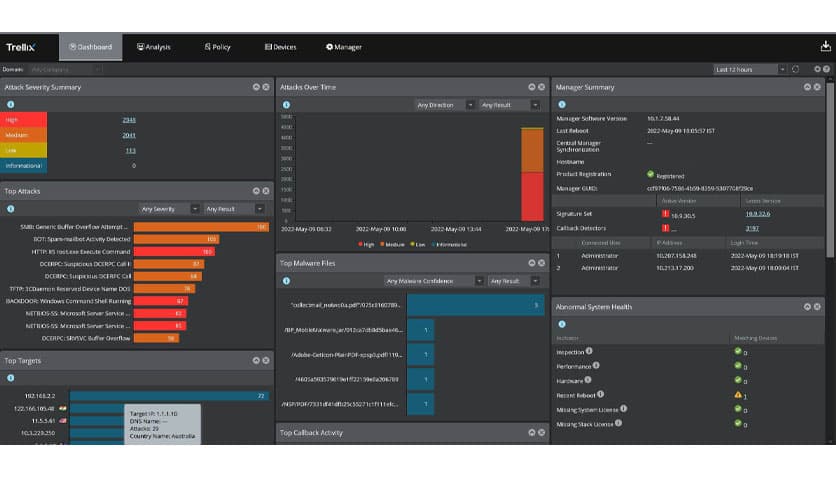Open the Domain selector dropdown
This screenshot has width=836, height=484.
[65, 69]
